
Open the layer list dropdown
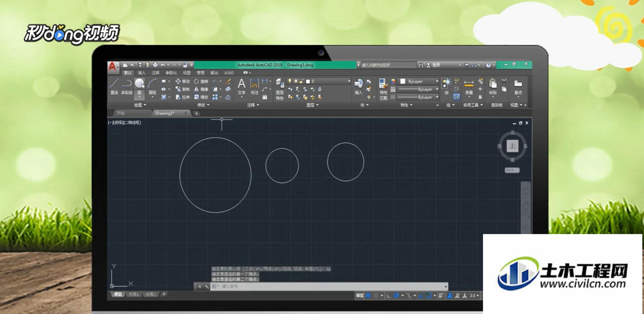coord(319,81)
